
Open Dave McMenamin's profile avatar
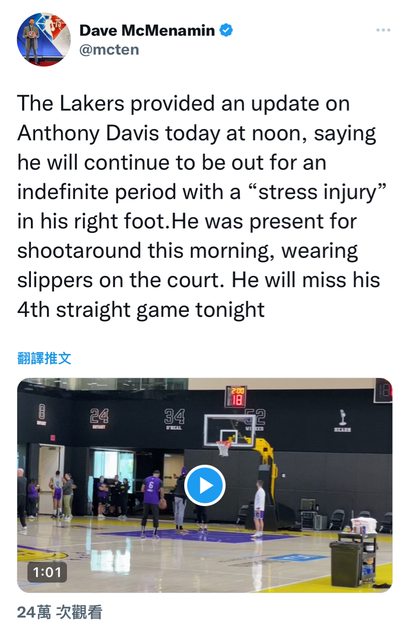pos(43,40)
